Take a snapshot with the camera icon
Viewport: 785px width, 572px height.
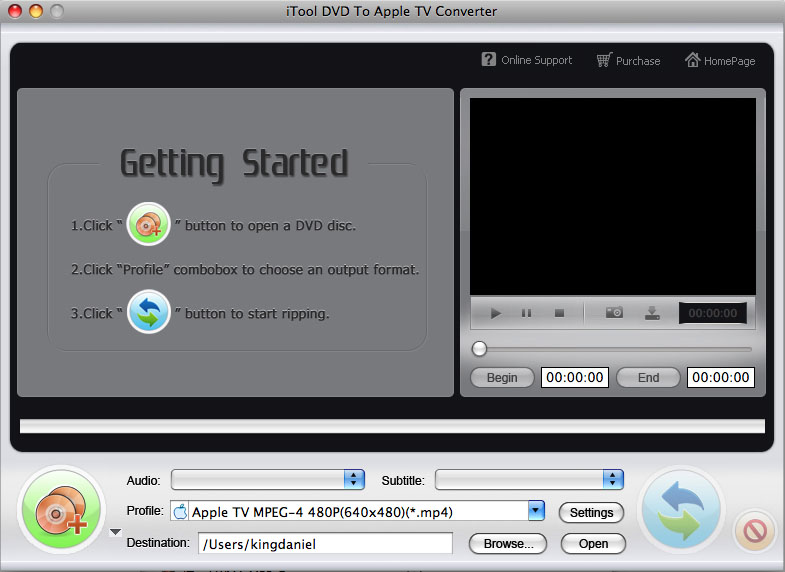pyautogui.click(x=614, y=313)
